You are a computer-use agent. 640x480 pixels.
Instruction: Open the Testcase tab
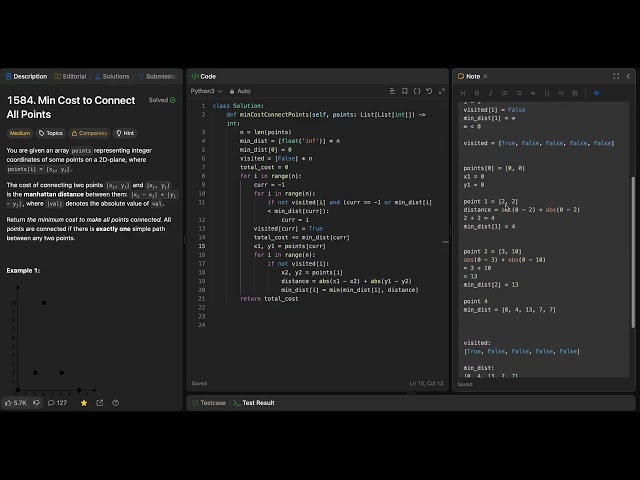(x=209, y=403)
